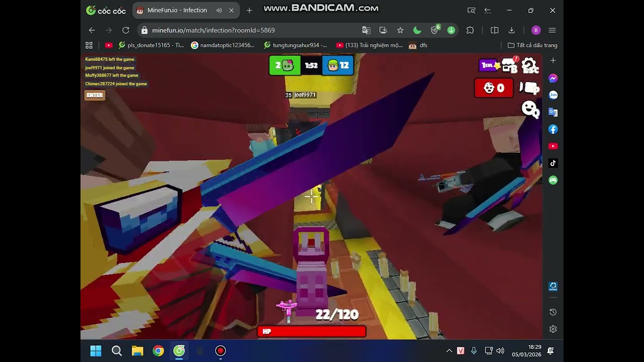
Task: Click the blue survivor team score
Action: pyautogui.click(x=338, y=65)
